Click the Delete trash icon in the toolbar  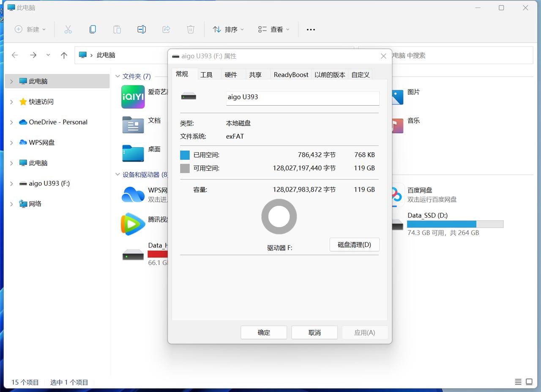click(x=191, y=29)
